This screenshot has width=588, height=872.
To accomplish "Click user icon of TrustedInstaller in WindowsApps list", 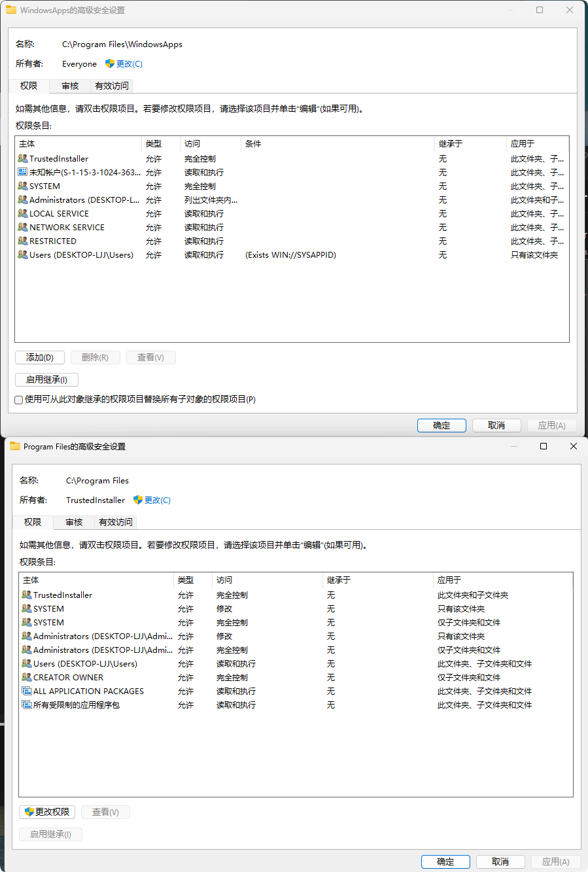I will click(23, 158).
